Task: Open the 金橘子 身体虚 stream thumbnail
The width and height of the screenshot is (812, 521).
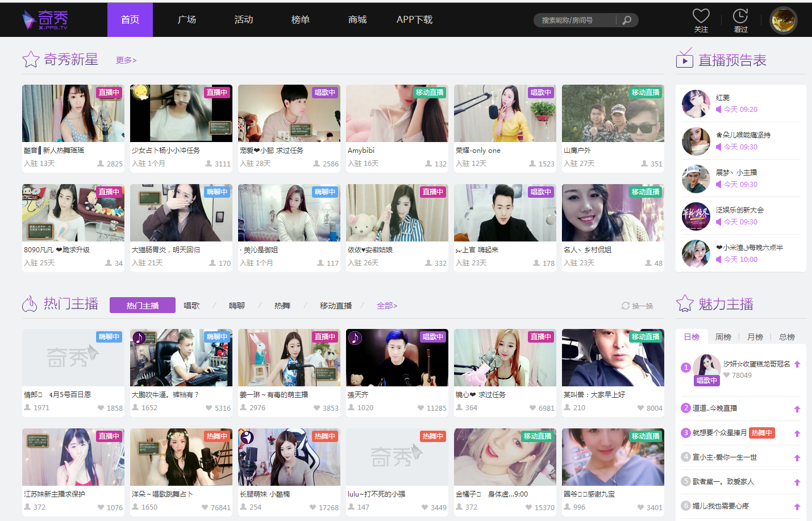Action: [x=505, y=457]
